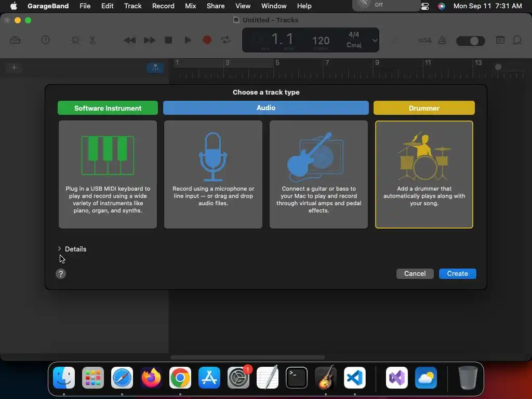
Task: Open the Apple menu
Action: (x=14, y=6)
